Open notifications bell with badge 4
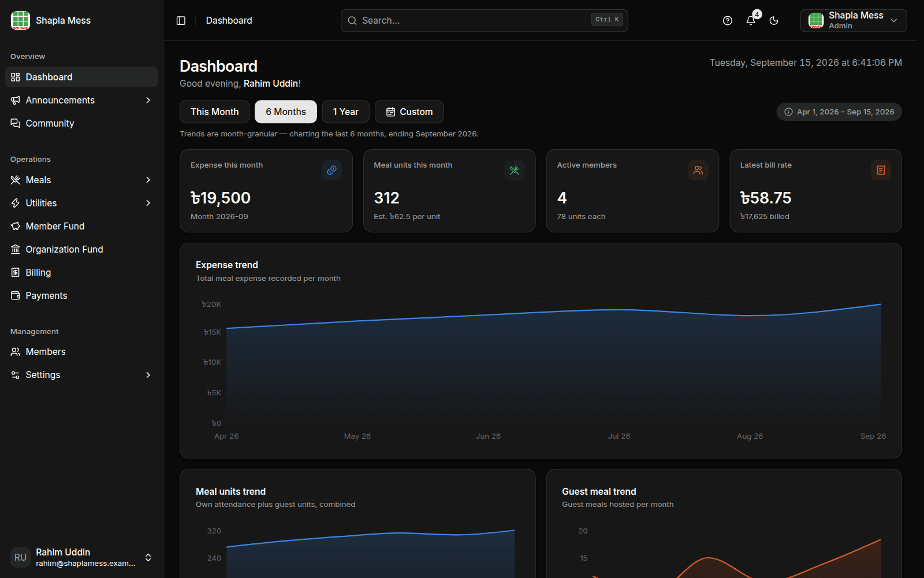 tap(751, 20)
